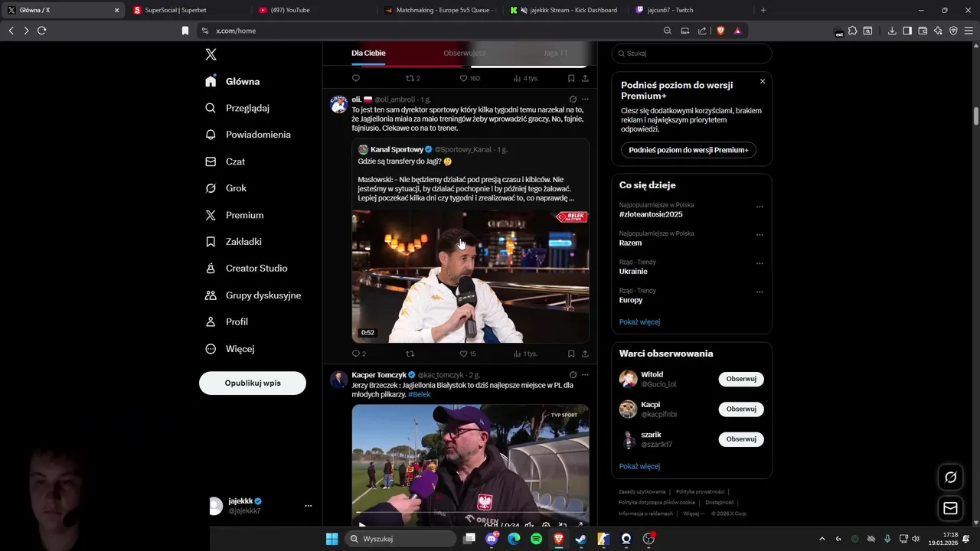The width and height of the screenshot is (980, 551).
Task: Bookmark oli.'s post
Action: click(571, 354)
